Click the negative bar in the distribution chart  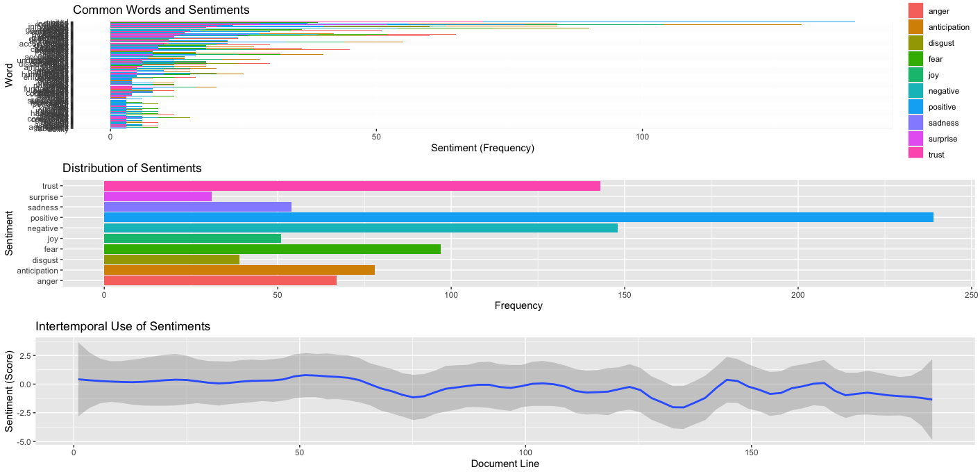tap(360, 228)
